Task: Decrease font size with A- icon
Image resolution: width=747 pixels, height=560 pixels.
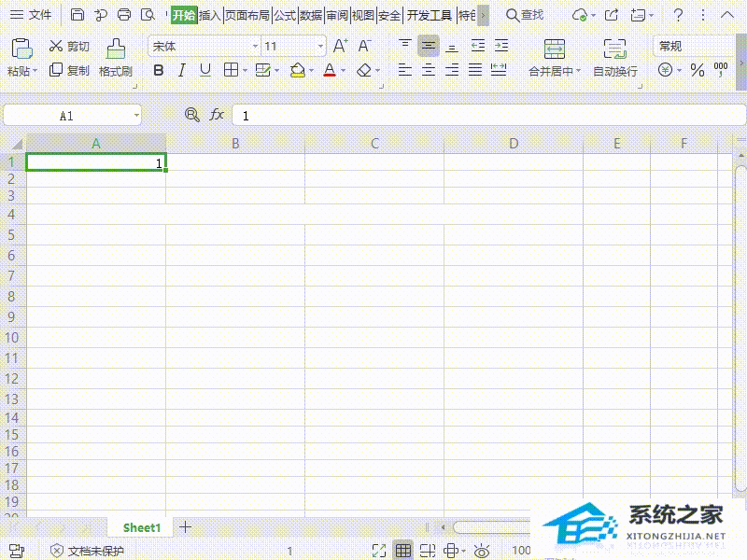Action: [364, 46]
